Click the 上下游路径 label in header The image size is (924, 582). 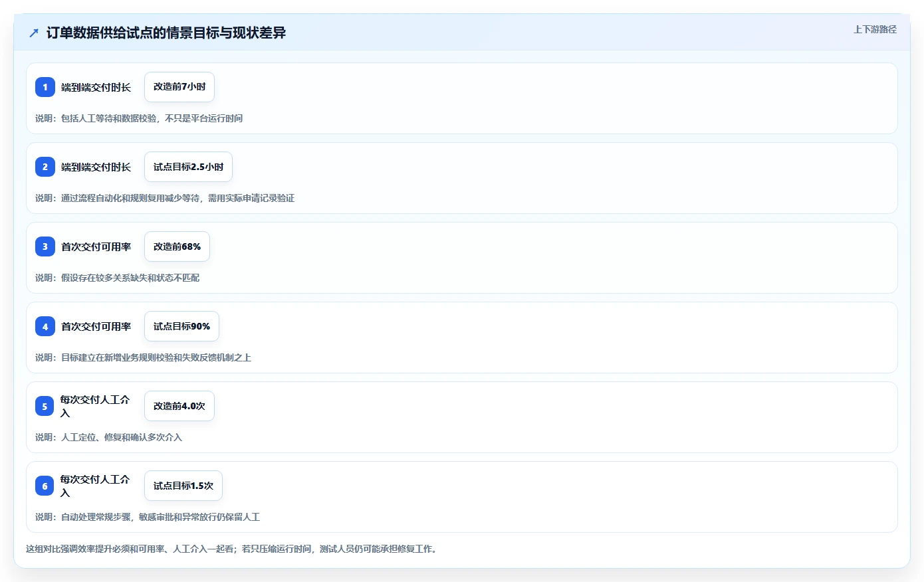tap(875, 29)
